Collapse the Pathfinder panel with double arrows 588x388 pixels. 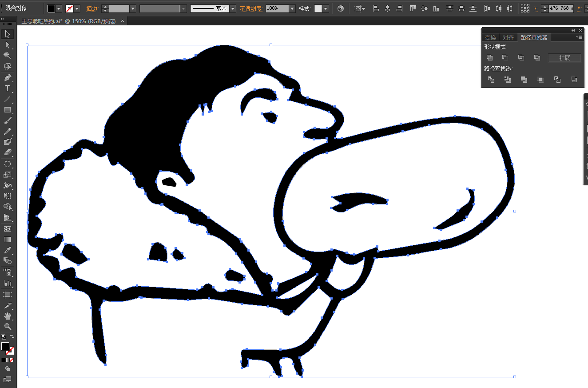(573, 31)
